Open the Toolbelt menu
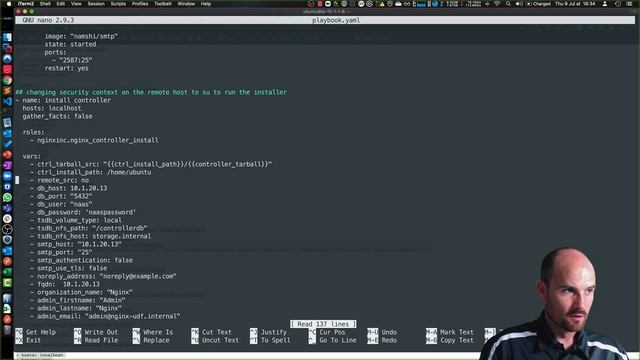This screenshot has width=640, height=360. pyautogui.click(x=163, y=4)
